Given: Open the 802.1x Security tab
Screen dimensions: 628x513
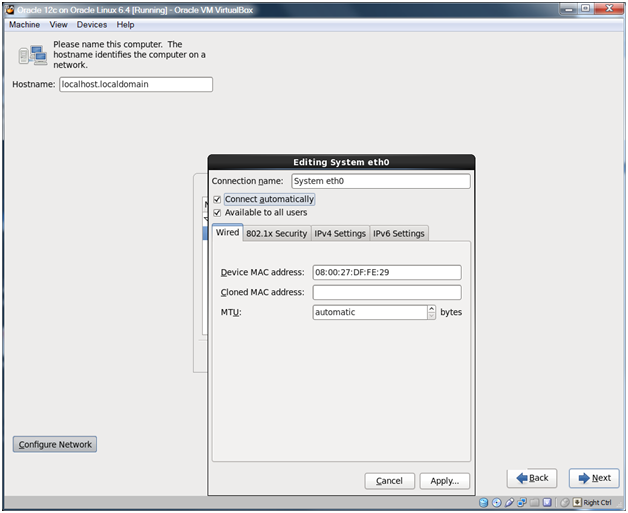Looking at the screenshot, I should [x=276, y=233].
